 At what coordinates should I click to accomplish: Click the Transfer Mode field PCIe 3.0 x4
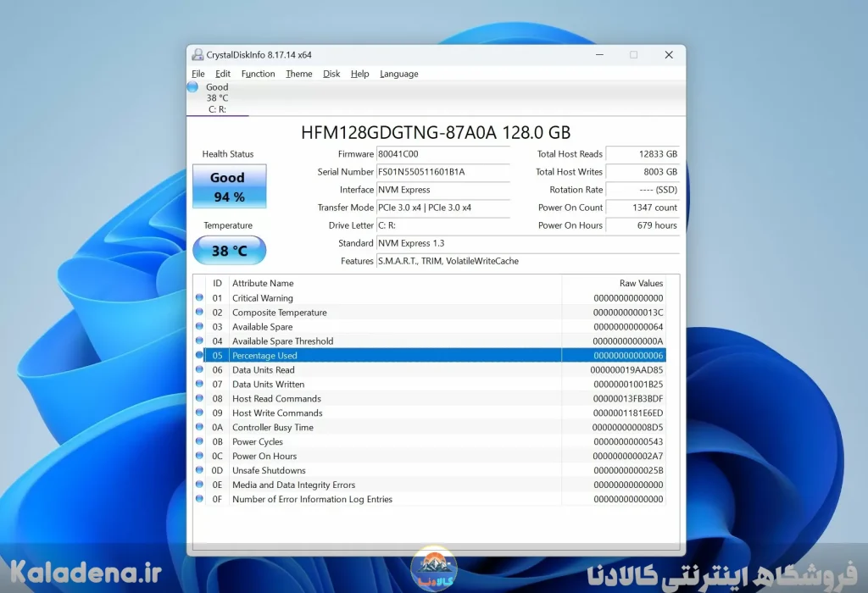[442, 208]
